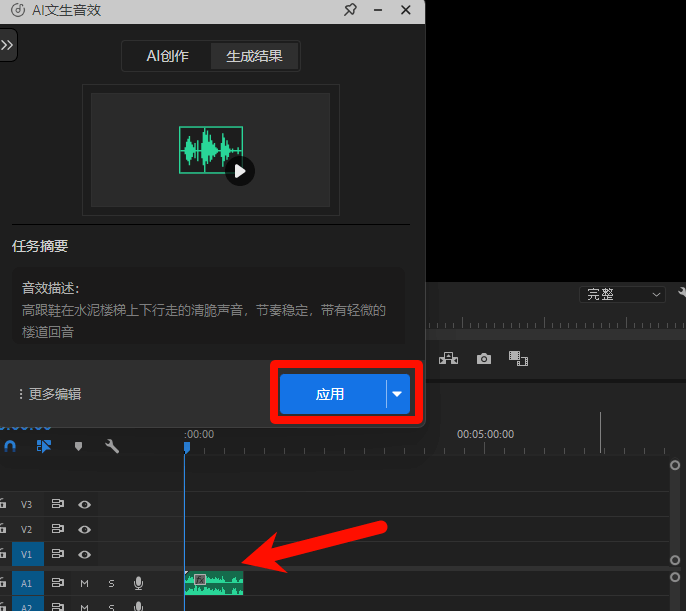Toggle sync lock on track V2
The height and width of the screenshot is (611, 686).
coord(58,529)
